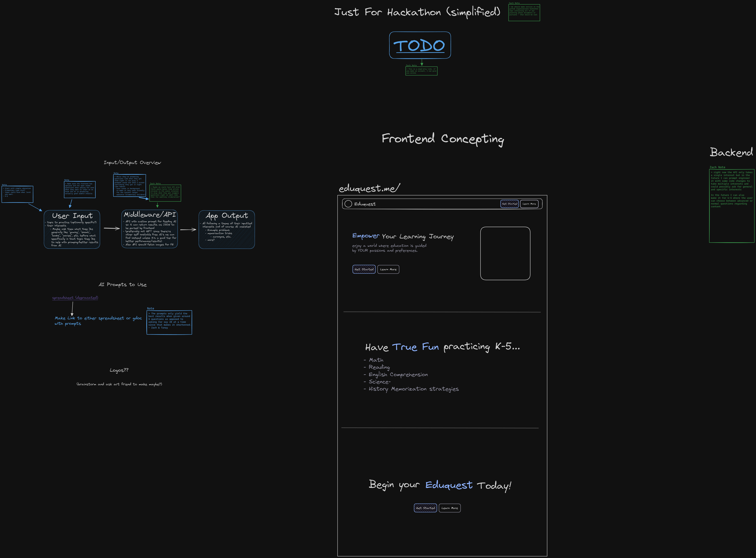This screenshot has width=756, height=558.
Task: Click Get Started below Begin your Eduquest Today
Action: pyautogui.click(x=425, y=508)
